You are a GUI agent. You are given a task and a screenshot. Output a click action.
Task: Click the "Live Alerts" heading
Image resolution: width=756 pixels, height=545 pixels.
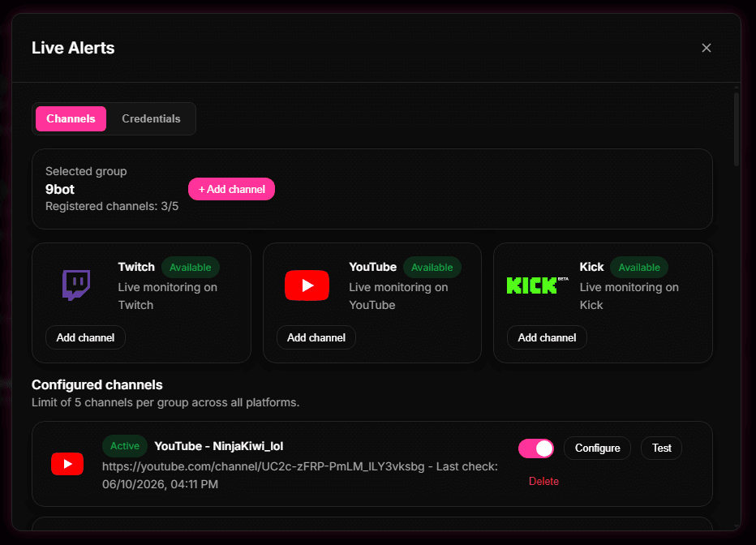[73, 48]
